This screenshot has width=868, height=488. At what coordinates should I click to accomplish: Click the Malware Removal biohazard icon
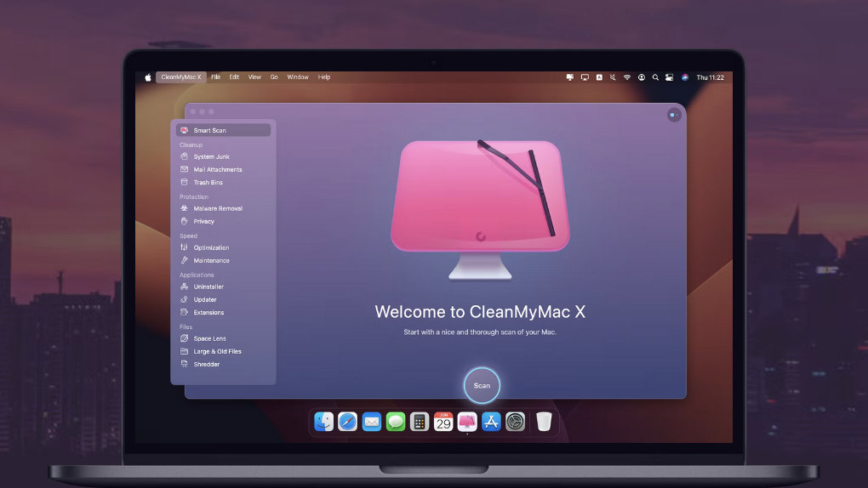[x=185, y=208]
